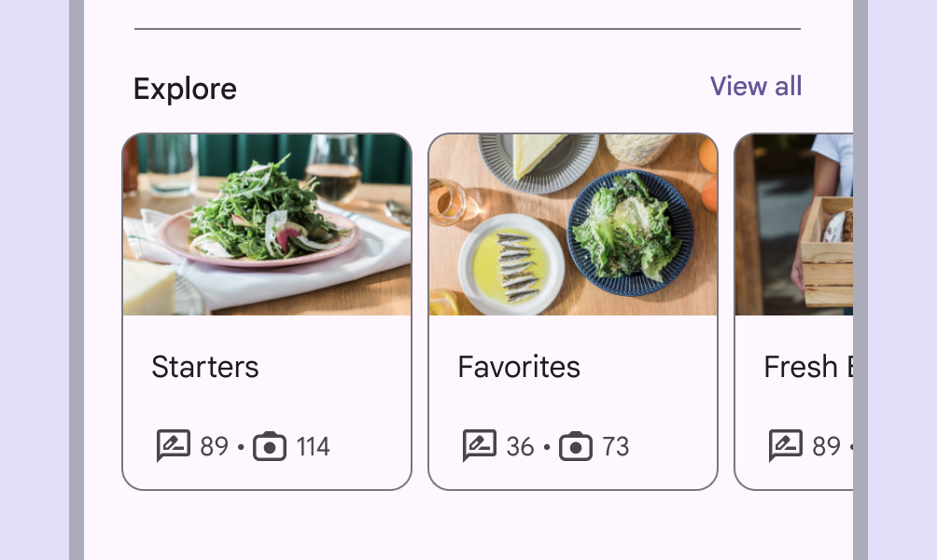Click the 36 review count on Favorites

tap(520, 447)
